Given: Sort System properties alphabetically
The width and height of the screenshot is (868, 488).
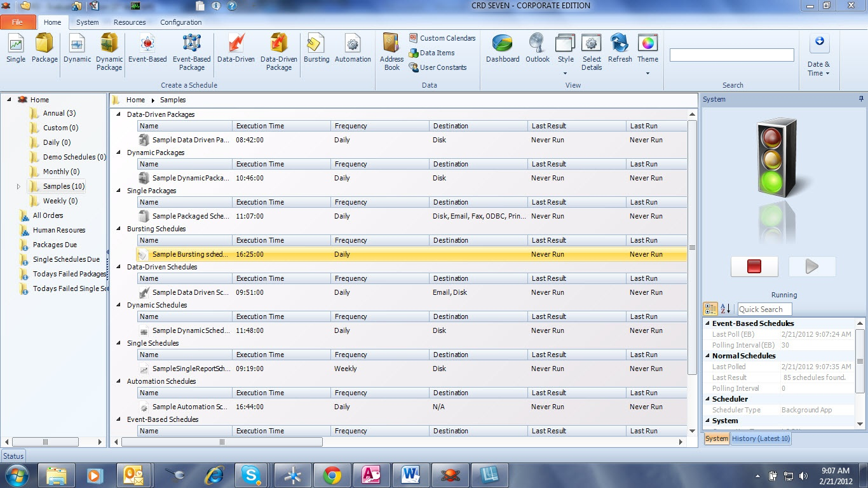Looking at the screenshot, I should click(725, 308).
